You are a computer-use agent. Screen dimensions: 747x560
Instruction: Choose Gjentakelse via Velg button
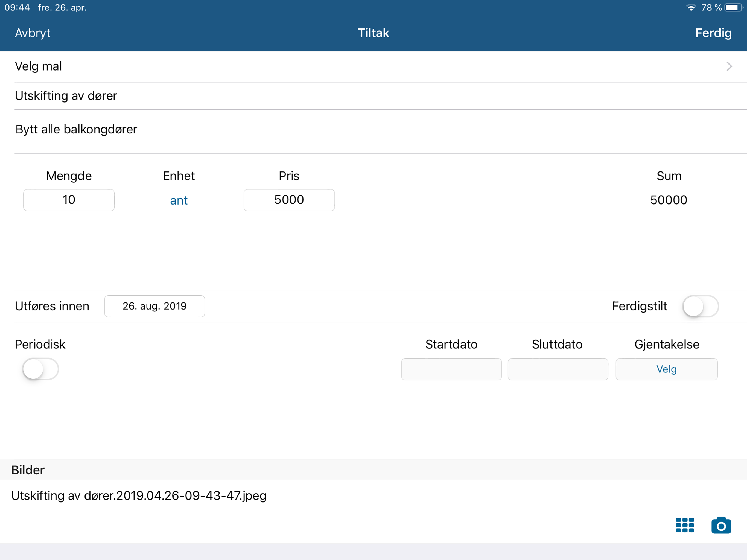(x=666, y=369)
